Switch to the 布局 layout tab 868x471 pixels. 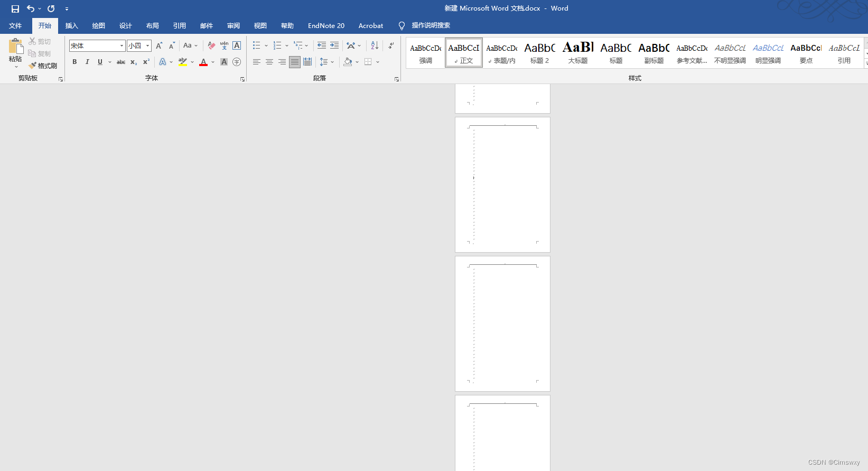153,26
